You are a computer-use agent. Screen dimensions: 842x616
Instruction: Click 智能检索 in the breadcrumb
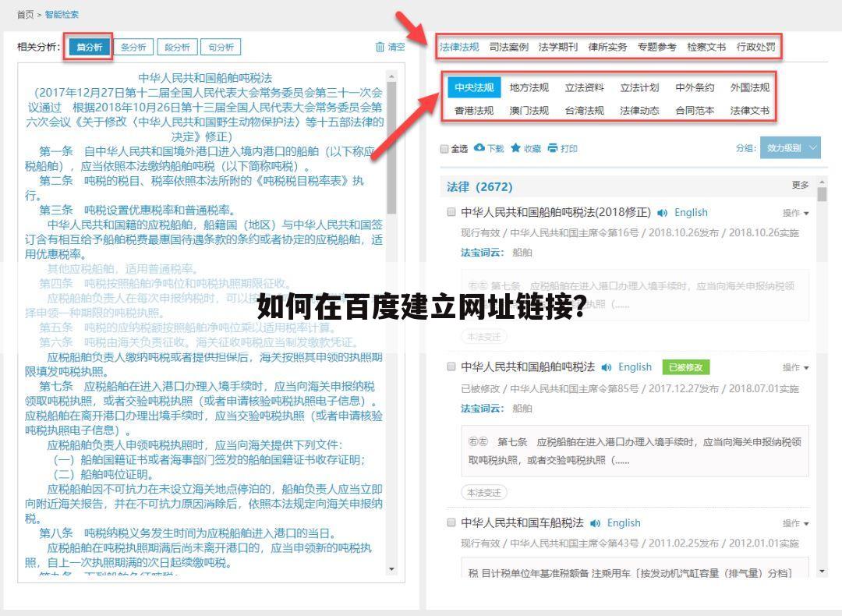(62, 14)
